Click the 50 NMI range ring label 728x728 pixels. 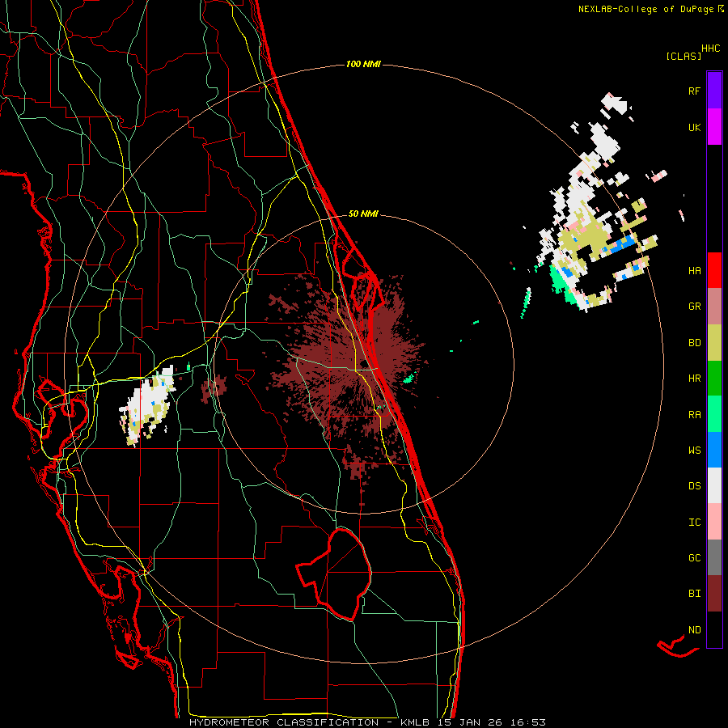pos(363,214)
